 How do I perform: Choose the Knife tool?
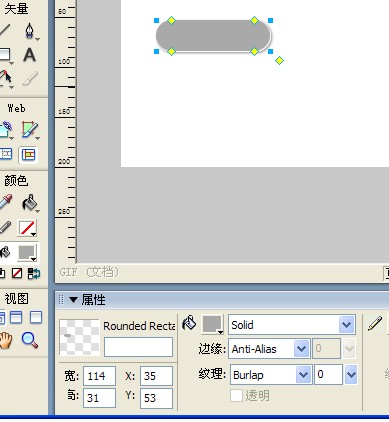[x=30, y=79]
